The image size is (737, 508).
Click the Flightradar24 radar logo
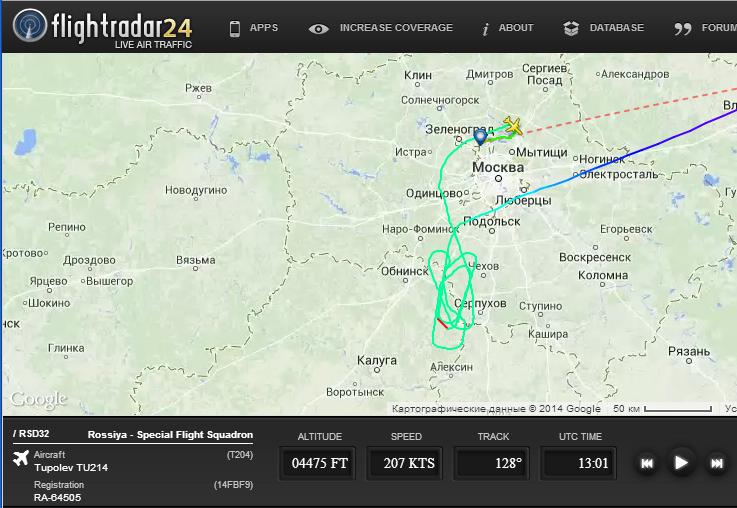[30, 25]
